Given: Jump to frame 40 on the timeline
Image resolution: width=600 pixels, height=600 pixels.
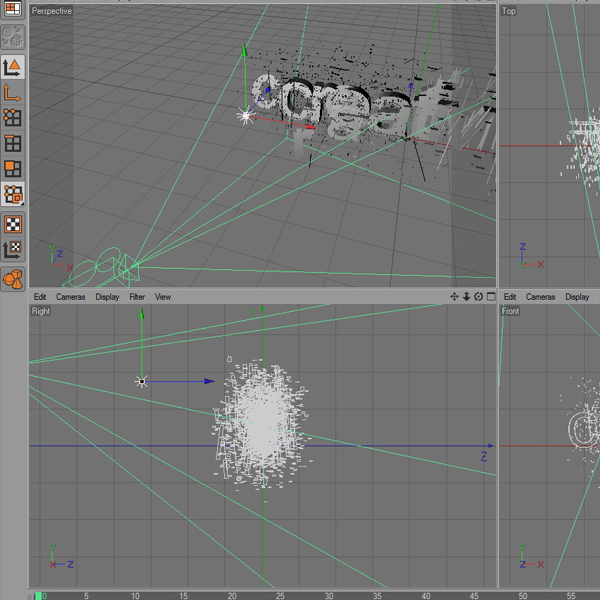Looking at the screenshot, I should [x=426, y=596].
